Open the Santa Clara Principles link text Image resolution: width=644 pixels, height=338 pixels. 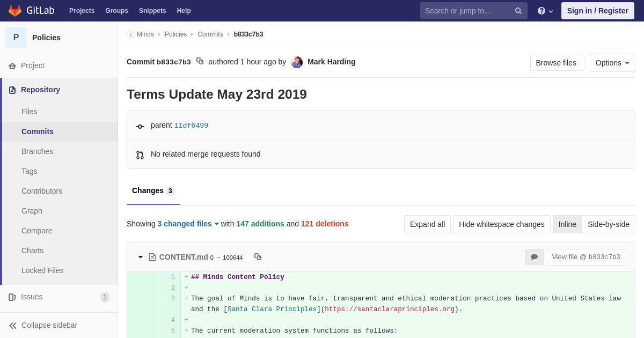click(272, 310)
